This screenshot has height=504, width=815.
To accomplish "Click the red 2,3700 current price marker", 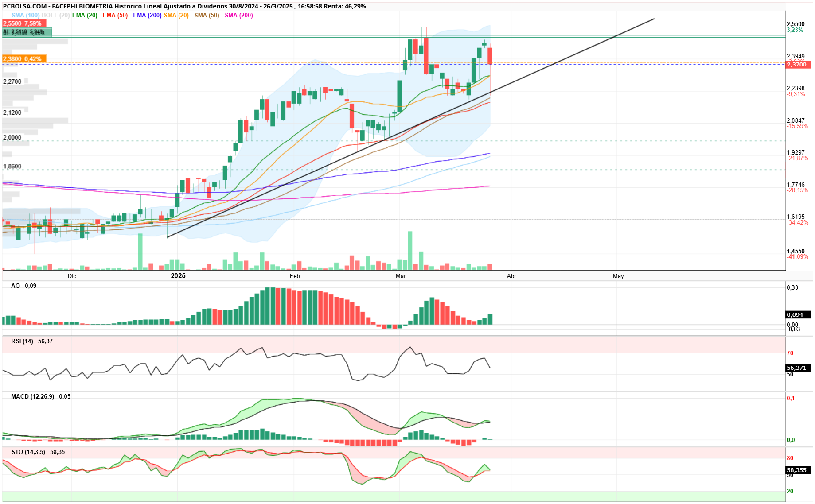I will [x=799, y=65].
